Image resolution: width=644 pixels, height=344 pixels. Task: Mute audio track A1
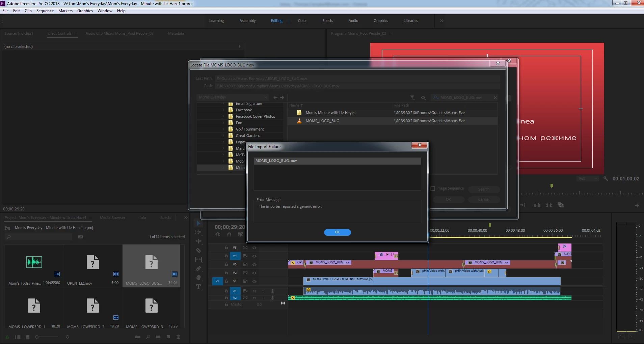click(x=254, y=291)
